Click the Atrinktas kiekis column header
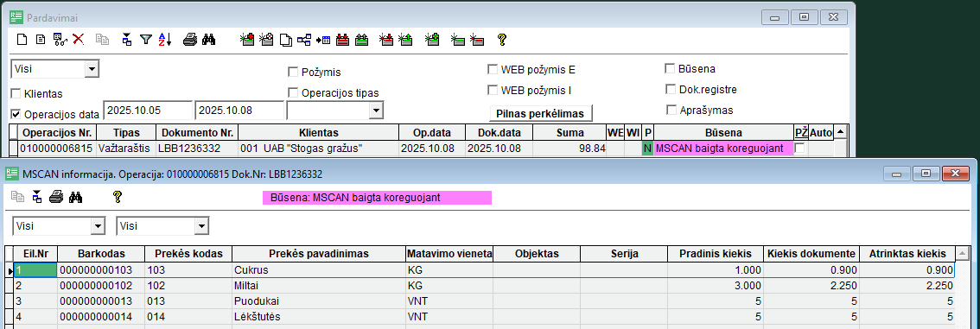Screen dimensions: 980x329 [907, 254]
